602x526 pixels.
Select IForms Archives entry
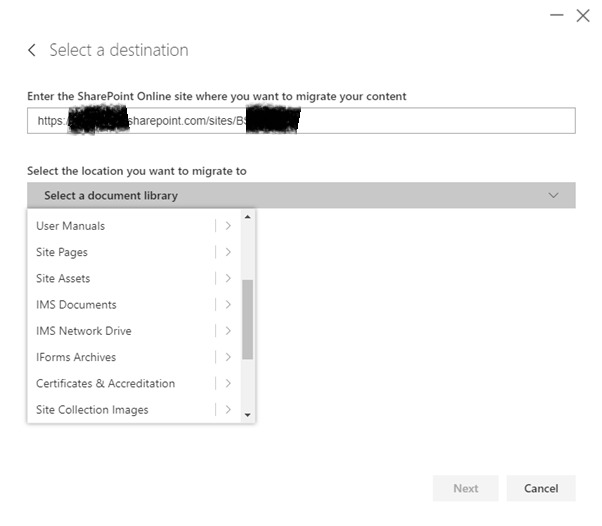[76, 357]
